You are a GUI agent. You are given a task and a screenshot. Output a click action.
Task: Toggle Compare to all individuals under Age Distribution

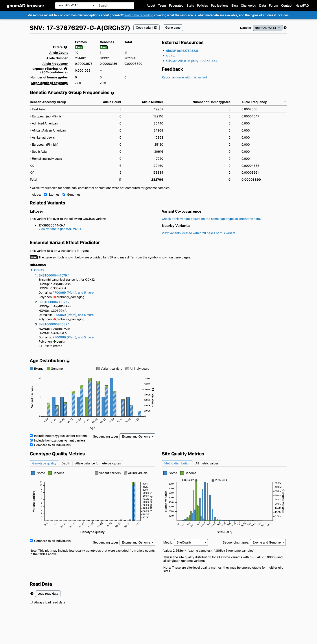31,445
